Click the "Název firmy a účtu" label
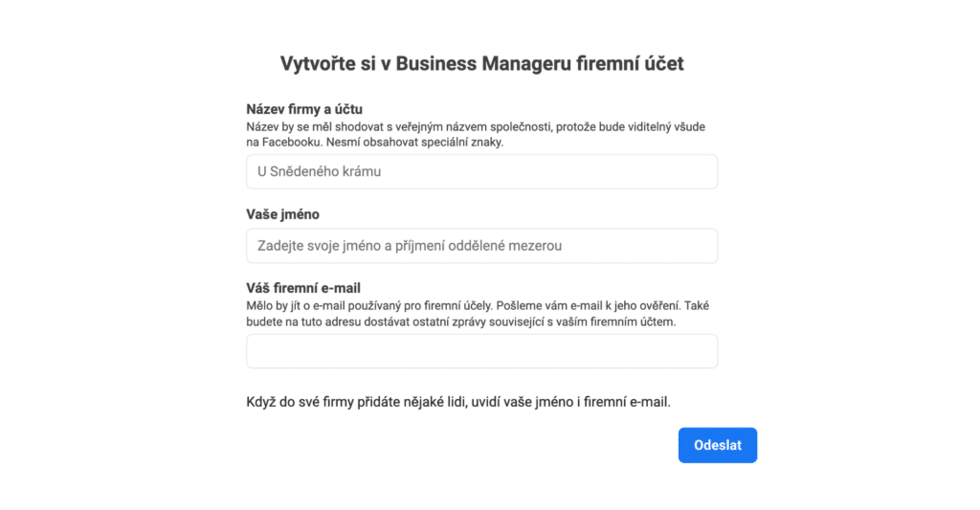Image resolution: width=980 pixels, height=510 pixels. click(304, 109)
